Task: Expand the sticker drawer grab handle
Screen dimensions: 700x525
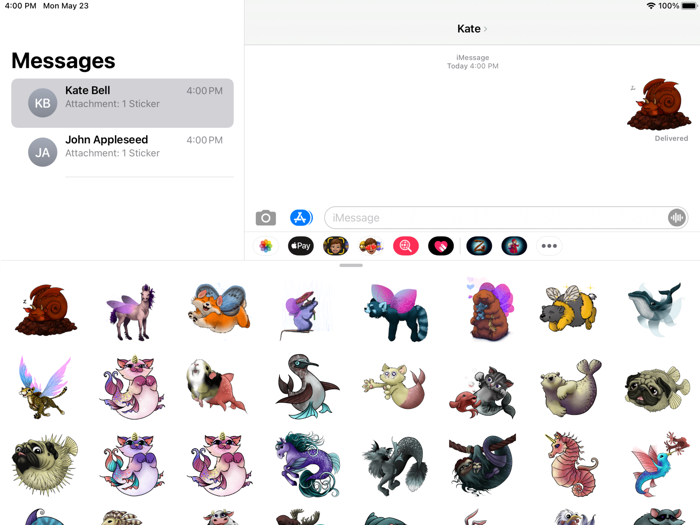Action: [351, 266]
